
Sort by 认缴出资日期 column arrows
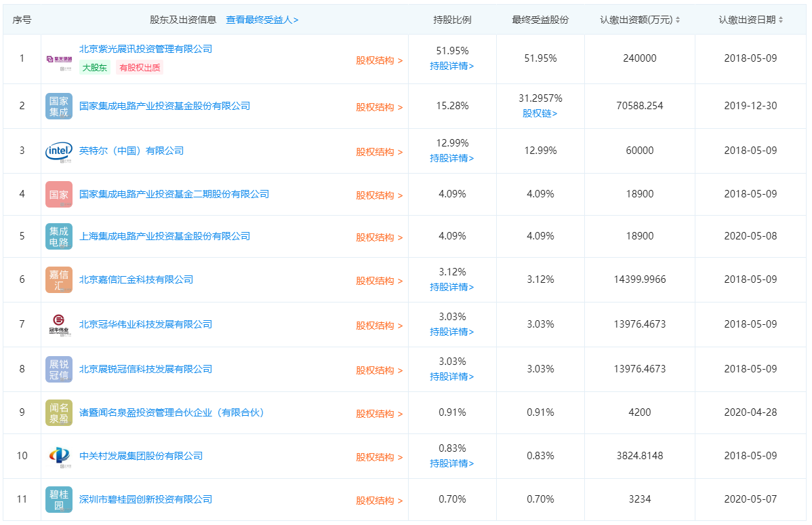tap(781, 20)
